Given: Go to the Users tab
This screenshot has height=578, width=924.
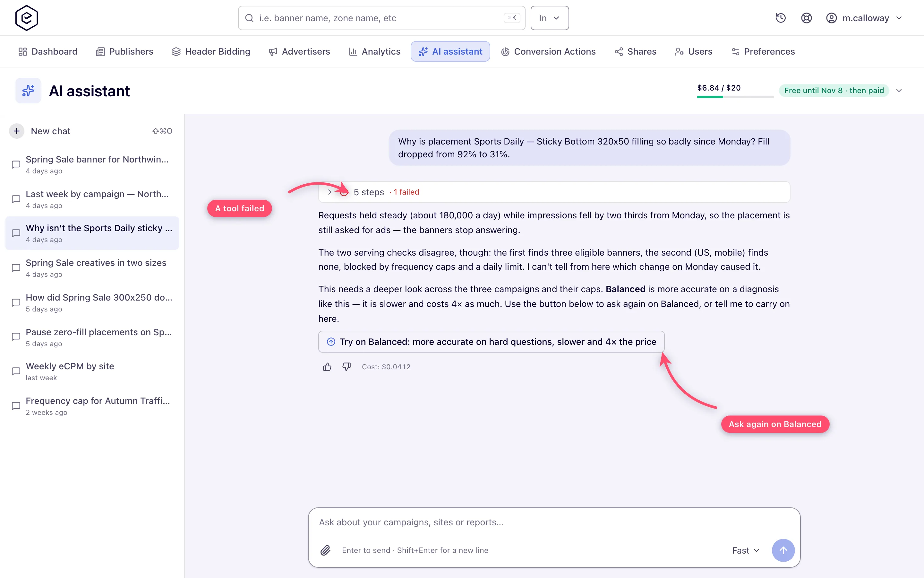Looking at the screenshot, I should pyautogui.click(x=693, y=52).
